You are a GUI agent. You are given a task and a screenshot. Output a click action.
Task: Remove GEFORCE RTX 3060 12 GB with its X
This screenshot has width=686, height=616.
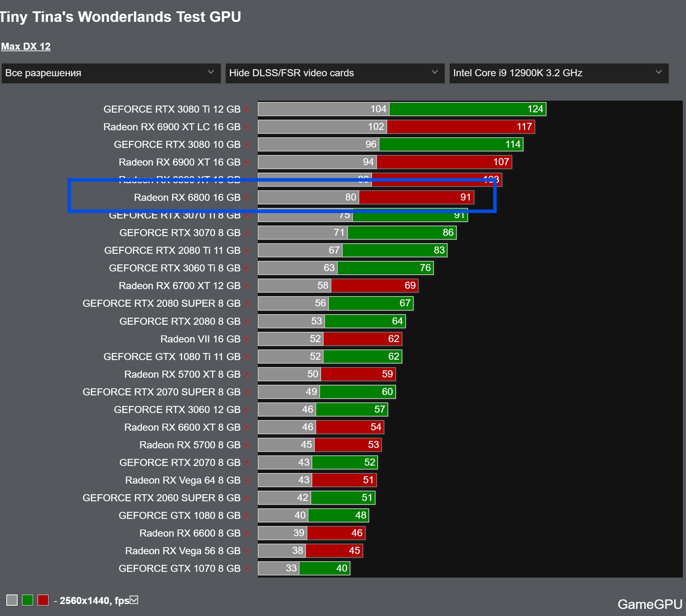(247, 410)
